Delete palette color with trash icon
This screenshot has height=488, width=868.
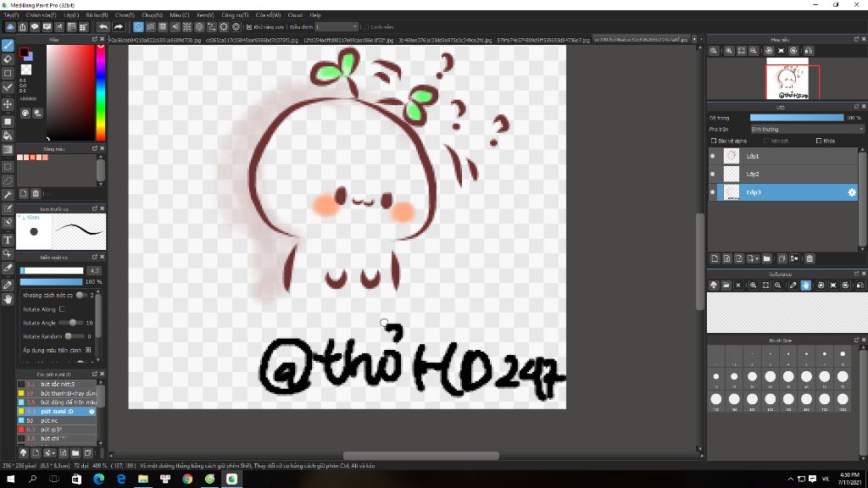tap(36, 194)
